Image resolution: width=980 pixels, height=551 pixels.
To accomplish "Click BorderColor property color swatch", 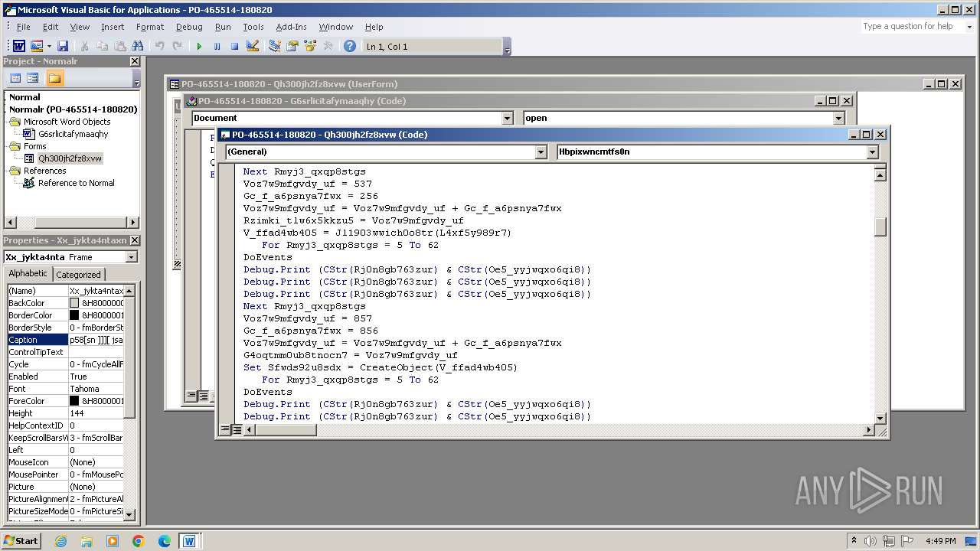I will pos(74,315).
